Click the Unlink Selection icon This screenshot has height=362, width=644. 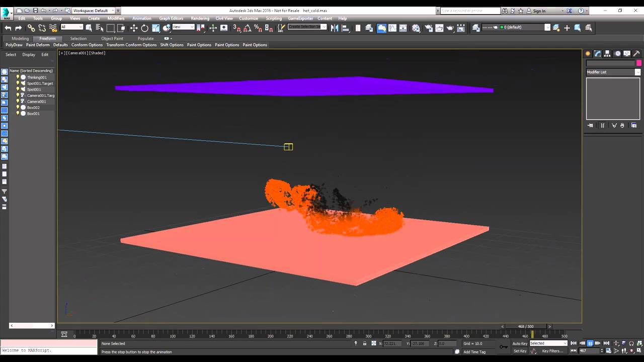(x=42, y=28)
